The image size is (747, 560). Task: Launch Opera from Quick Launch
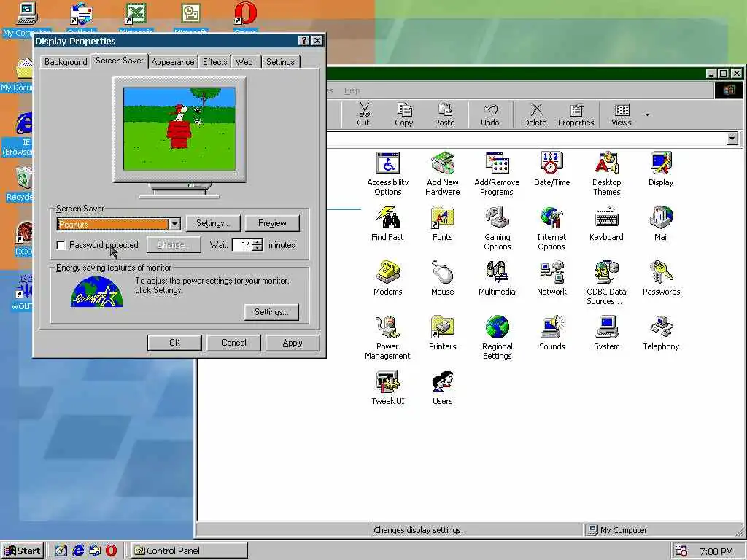[111, 551]
